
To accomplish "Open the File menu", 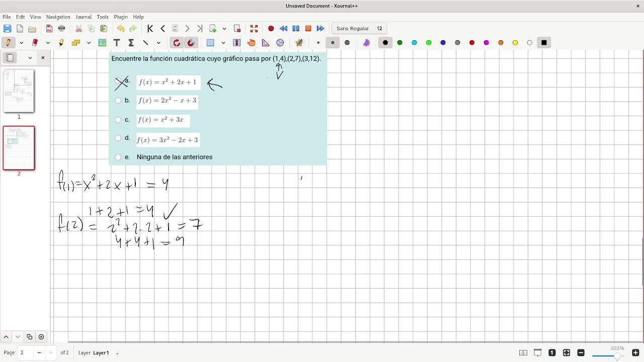I will tap(7, 17).
